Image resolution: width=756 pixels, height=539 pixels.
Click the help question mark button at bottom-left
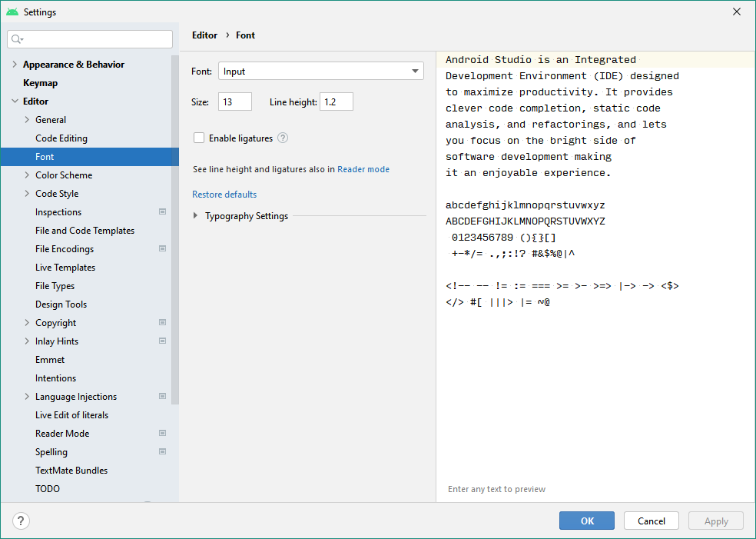pos(21,521)
